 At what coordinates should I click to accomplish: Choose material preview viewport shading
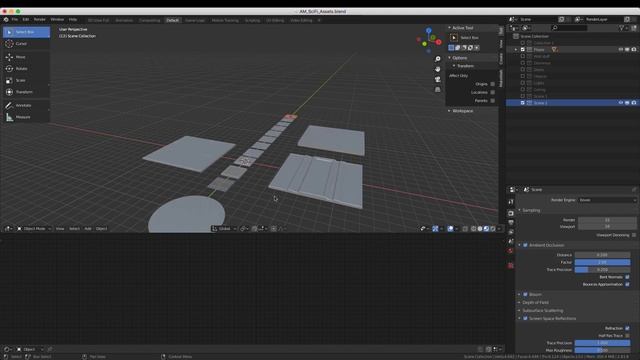coord(487,229)
